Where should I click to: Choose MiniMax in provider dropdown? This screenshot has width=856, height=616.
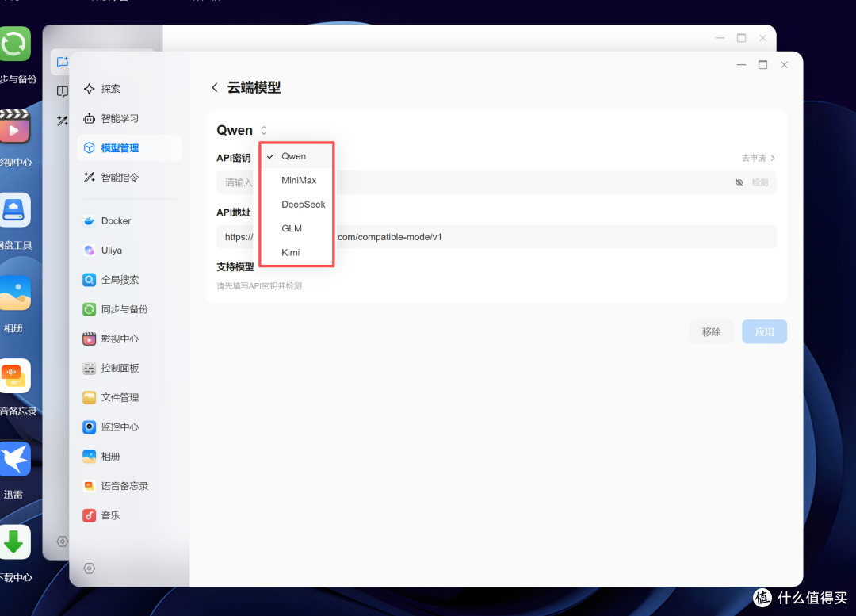pyautogui.click(x=297, y=180)
